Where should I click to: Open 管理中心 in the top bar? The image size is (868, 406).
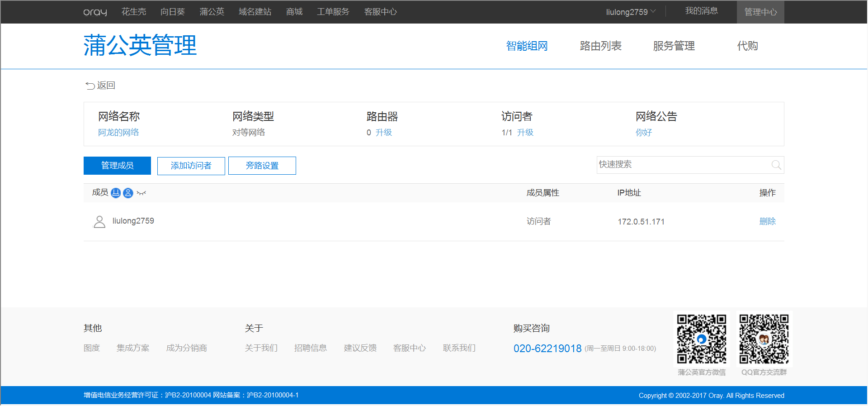point(760,12)
